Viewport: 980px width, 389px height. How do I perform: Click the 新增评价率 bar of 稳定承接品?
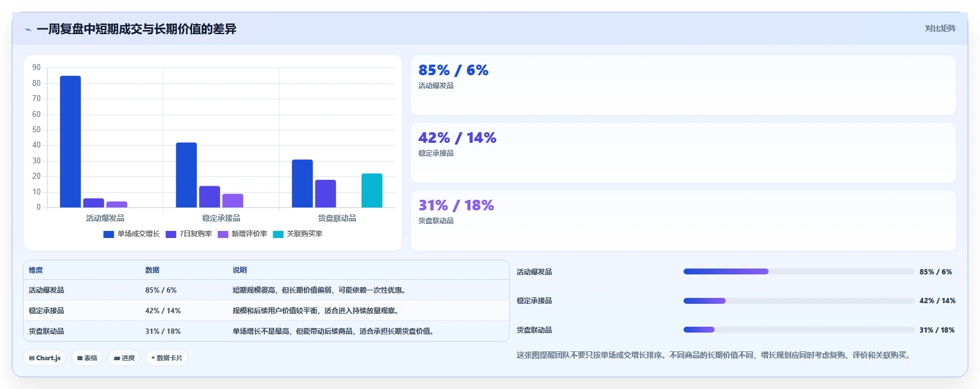233,200
